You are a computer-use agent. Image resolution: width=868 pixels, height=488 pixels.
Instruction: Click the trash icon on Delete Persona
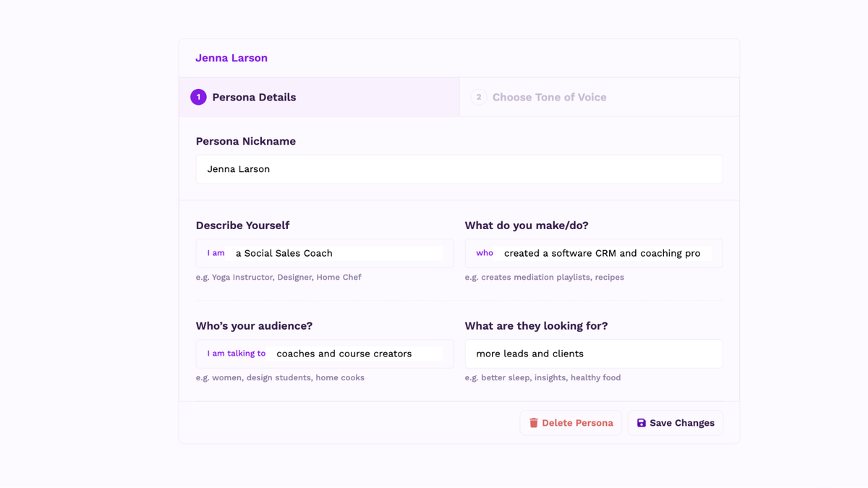point(534,422)
